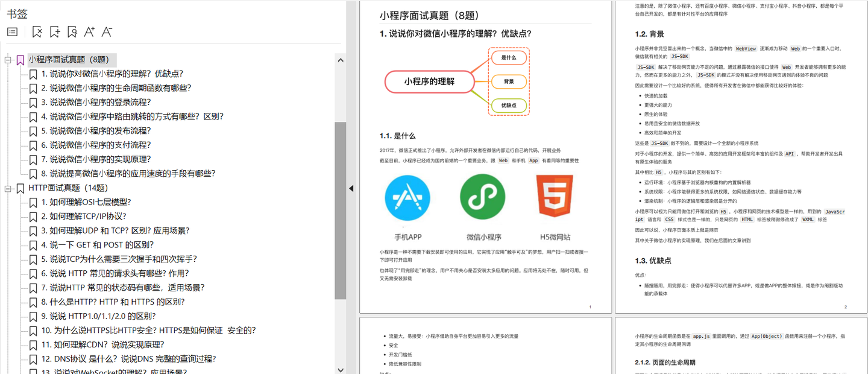868x374 pixels.
Task: Click bookmark icon next to 如何理解TCP/IP协议
Action: tap(33, 217)
